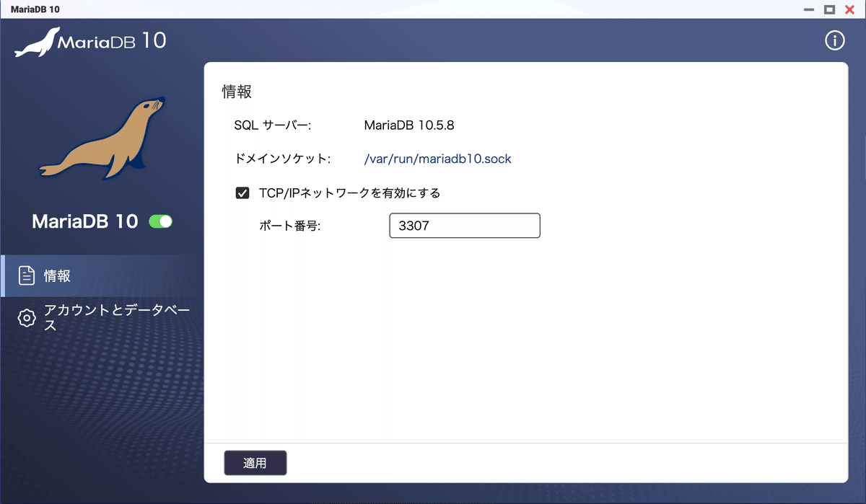Click the 情報 panel heading

click(236, 92)
